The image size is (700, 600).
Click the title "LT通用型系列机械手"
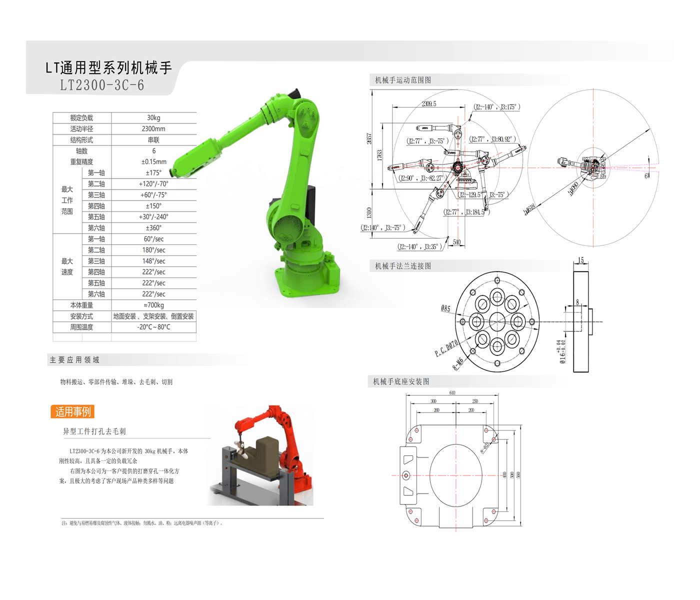(x=108, y=67)
